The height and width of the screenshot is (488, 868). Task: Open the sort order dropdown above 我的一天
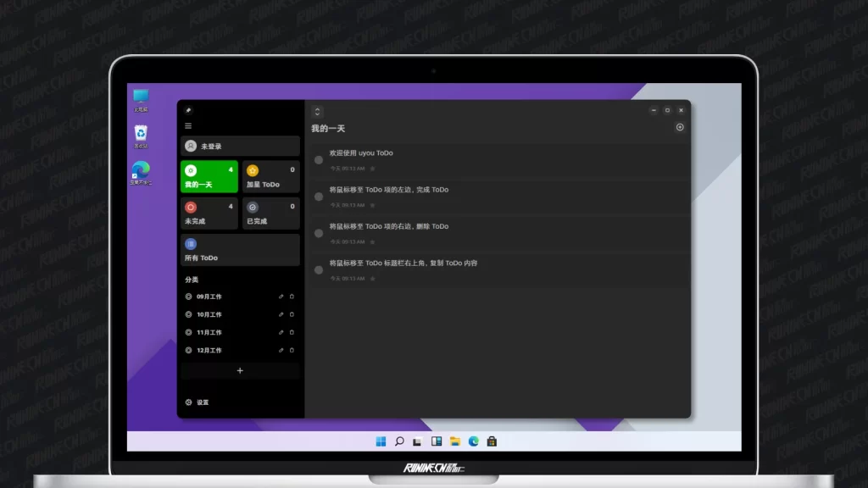[317, 112]
